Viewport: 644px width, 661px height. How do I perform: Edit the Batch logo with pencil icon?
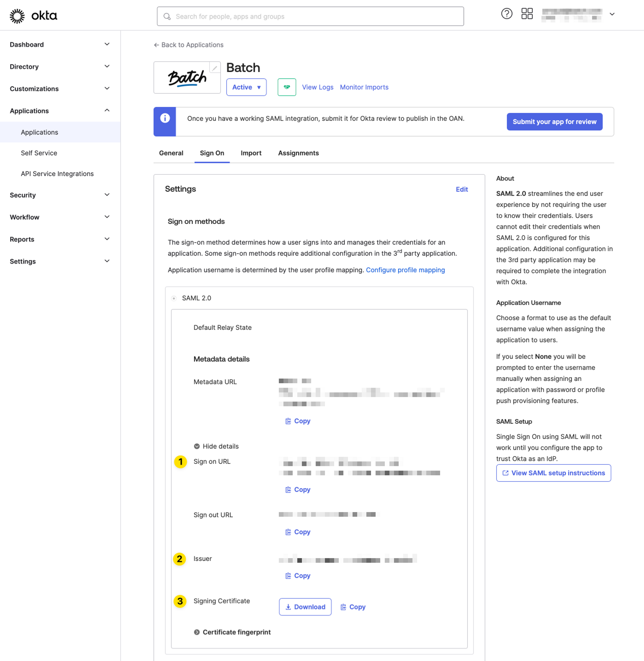point(214,68)
